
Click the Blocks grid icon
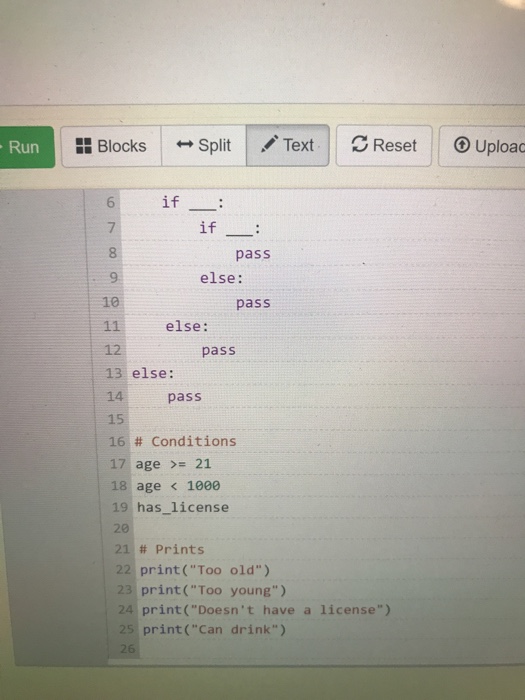pyautogui.click(x=83, y=146)
